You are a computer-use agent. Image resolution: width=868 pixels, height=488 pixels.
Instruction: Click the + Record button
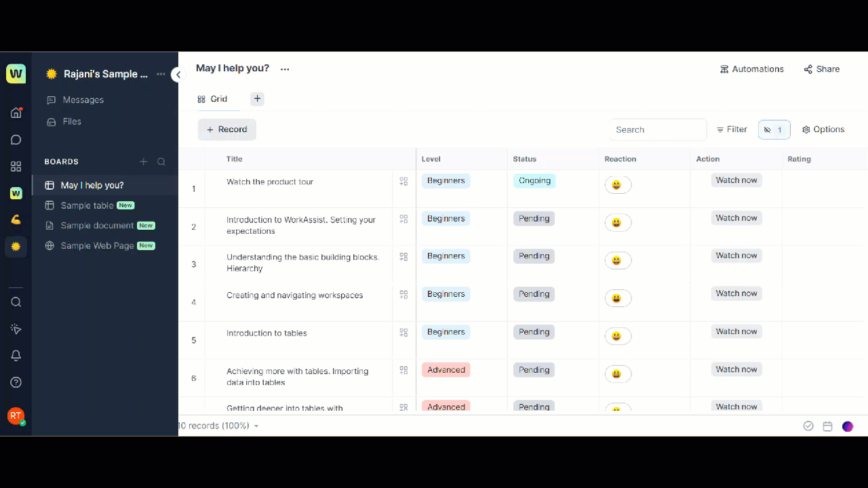coord(226,129)
